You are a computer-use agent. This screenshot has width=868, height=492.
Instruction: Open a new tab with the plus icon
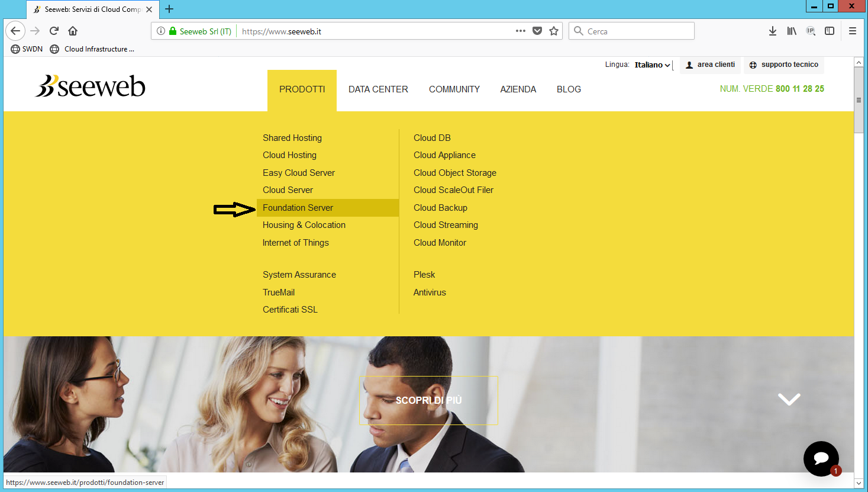(169, 9)
